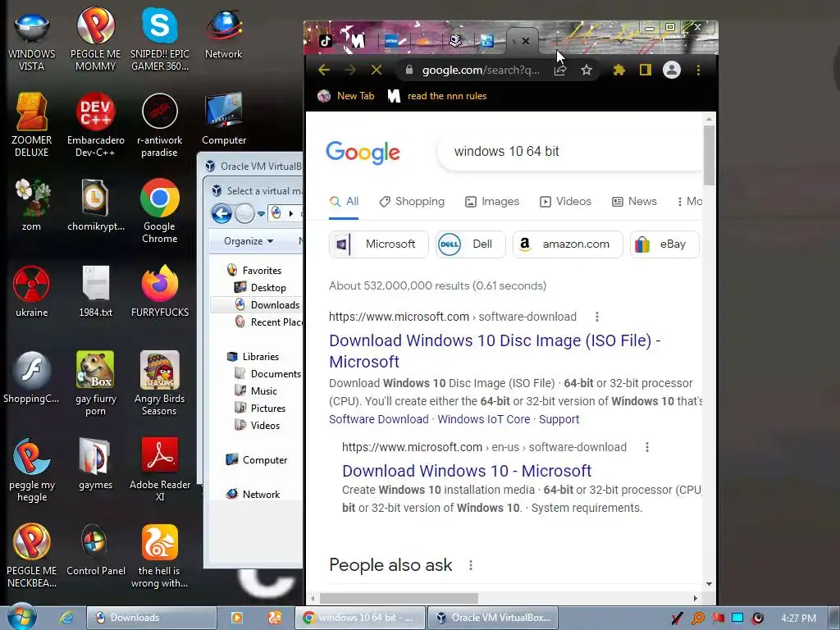Viewport: 840px width, 630px height.
Task: Open 'Download Windows 10 - Microsoft' result
Action: tap(467, 471)
